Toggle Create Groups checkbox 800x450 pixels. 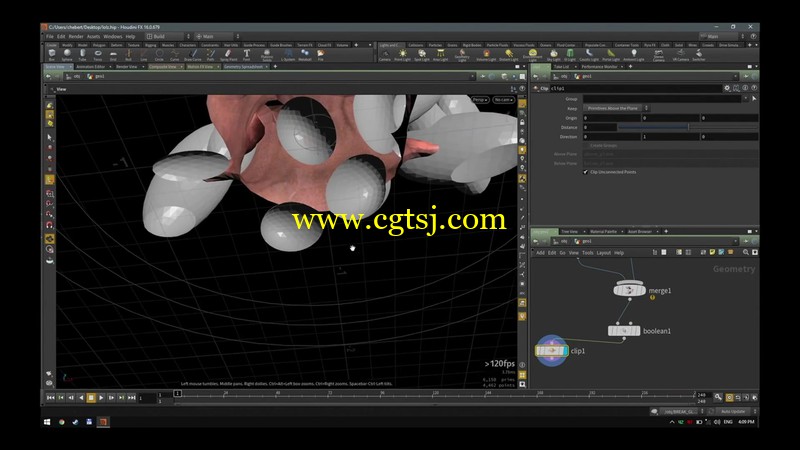point(585,145)
